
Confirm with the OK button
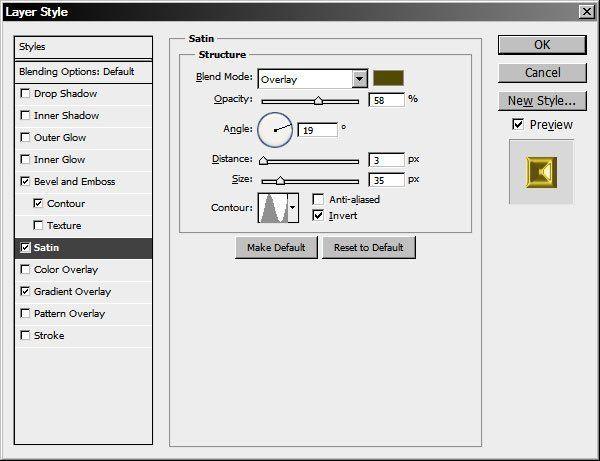point(542,45)
